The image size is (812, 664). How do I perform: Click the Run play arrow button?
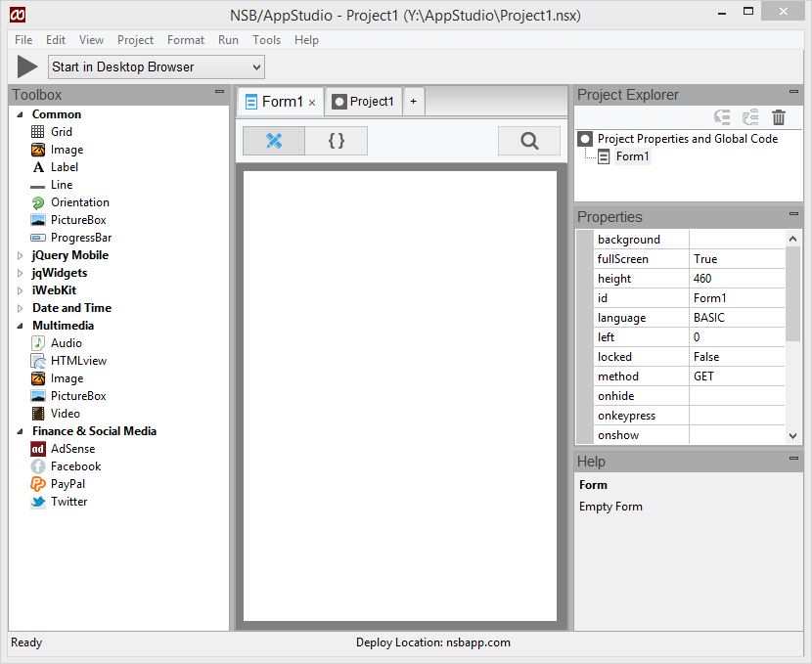tap(27, 67)
